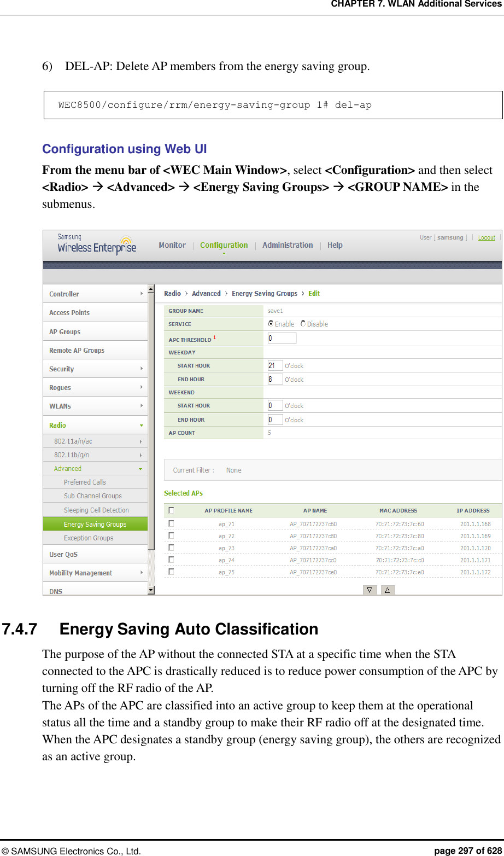Open Access Points in sidebar
The width and height of the screenshot is (504, 856).
[95, 312]
